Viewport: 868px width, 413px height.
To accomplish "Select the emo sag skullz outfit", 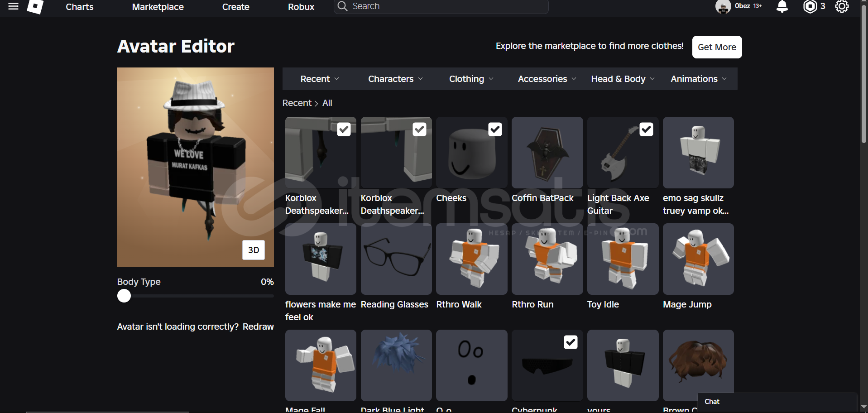I will point(698,153).
